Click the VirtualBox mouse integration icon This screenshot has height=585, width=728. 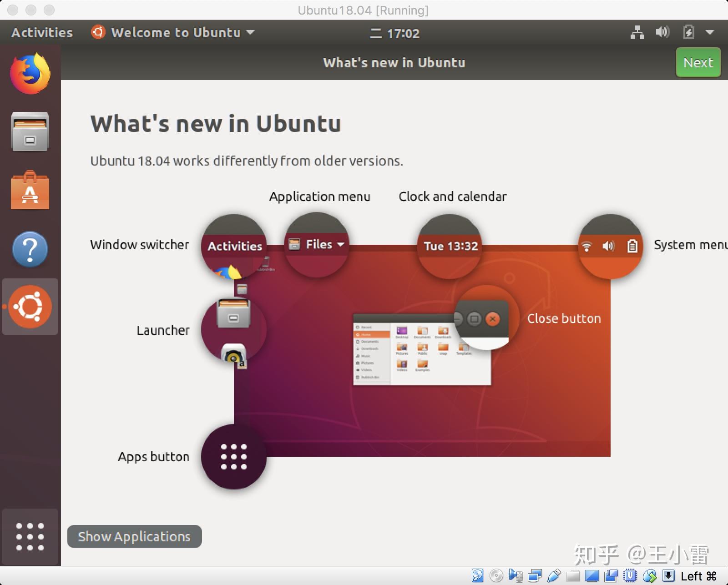pyautogui.click(x=650, y=576)
